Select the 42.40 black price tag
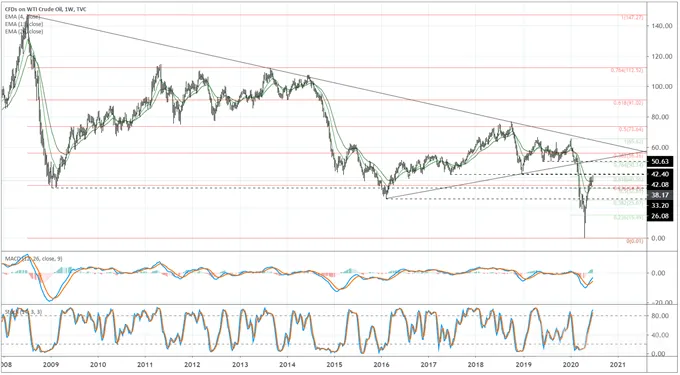 660,174
